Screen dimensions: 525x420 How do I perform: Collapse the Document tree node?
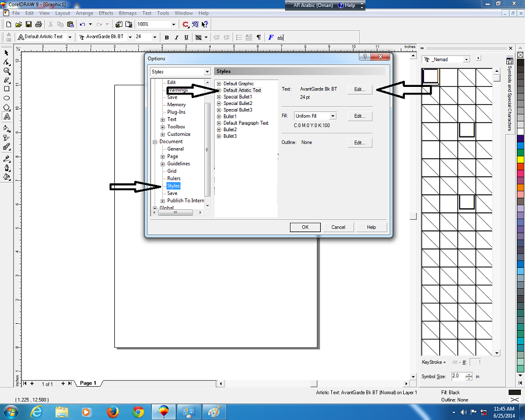pos(155,142)
